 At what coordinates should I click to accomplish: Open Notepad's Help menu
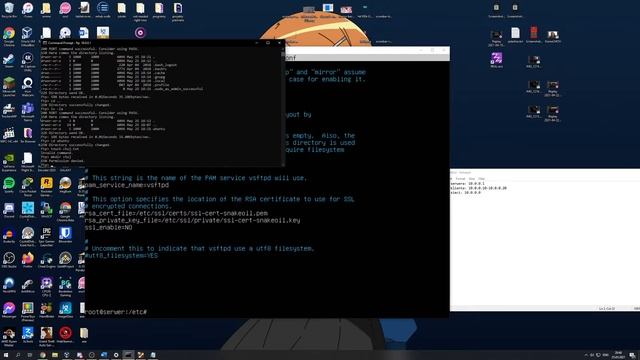(x=482, y=179)
